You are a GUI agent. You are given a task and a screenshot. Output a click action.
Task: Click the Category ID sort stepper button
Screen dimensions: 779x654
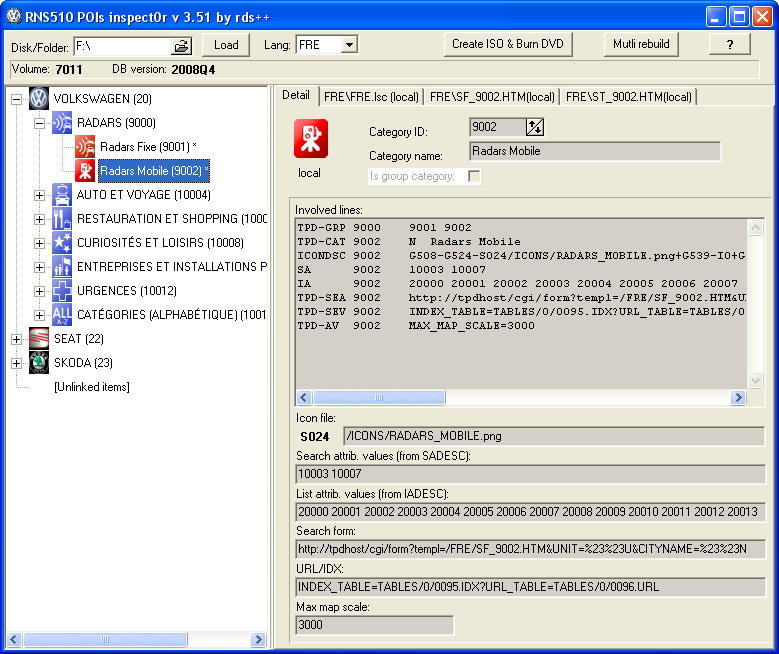(x=535, y=127)
